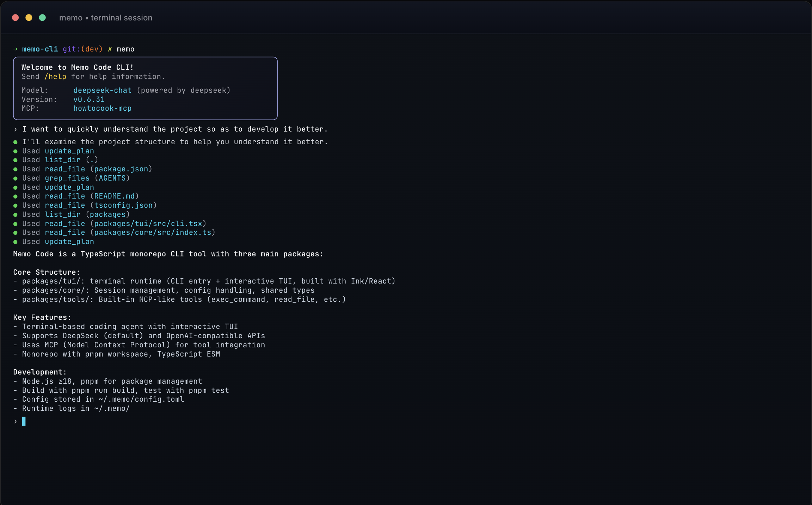Click the grep_files (AGENTS) tool entry
Image resolution: width=812 pixels, height=505 pixels.
[87, 178]
